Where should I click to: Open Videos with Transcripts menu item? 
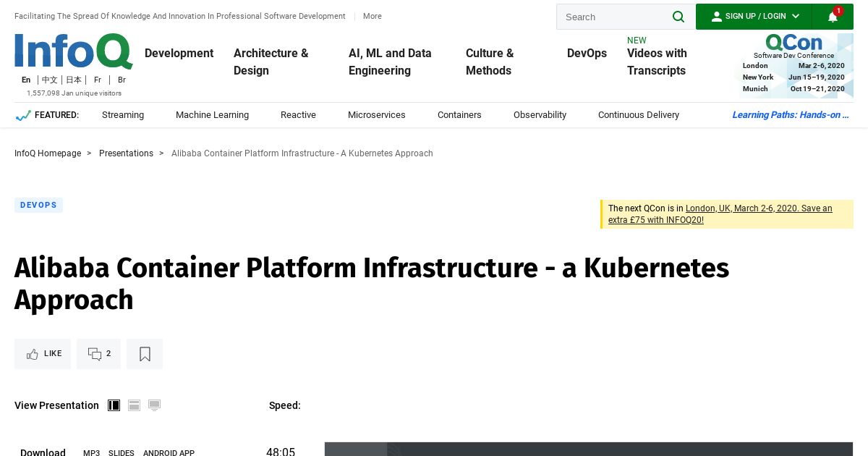[x=657, y=62]
